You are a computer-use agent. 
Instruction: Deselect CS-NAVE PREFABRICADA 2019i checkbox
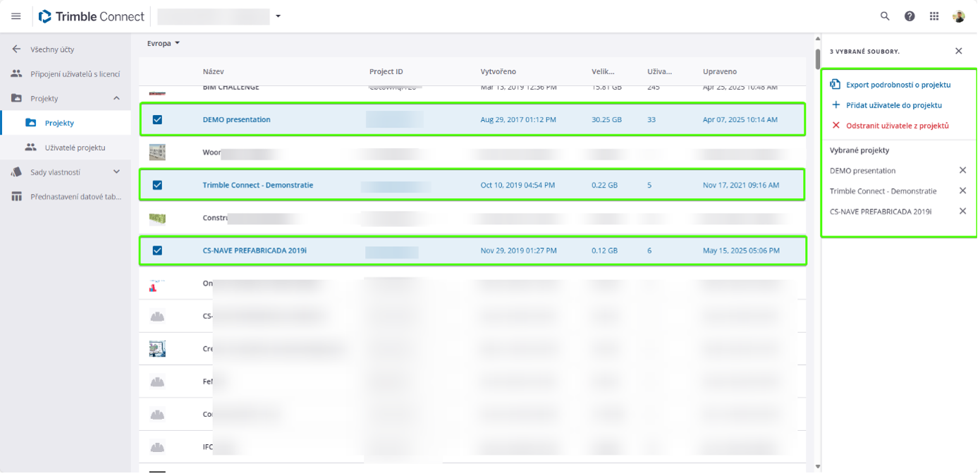[x=157, y=250]
